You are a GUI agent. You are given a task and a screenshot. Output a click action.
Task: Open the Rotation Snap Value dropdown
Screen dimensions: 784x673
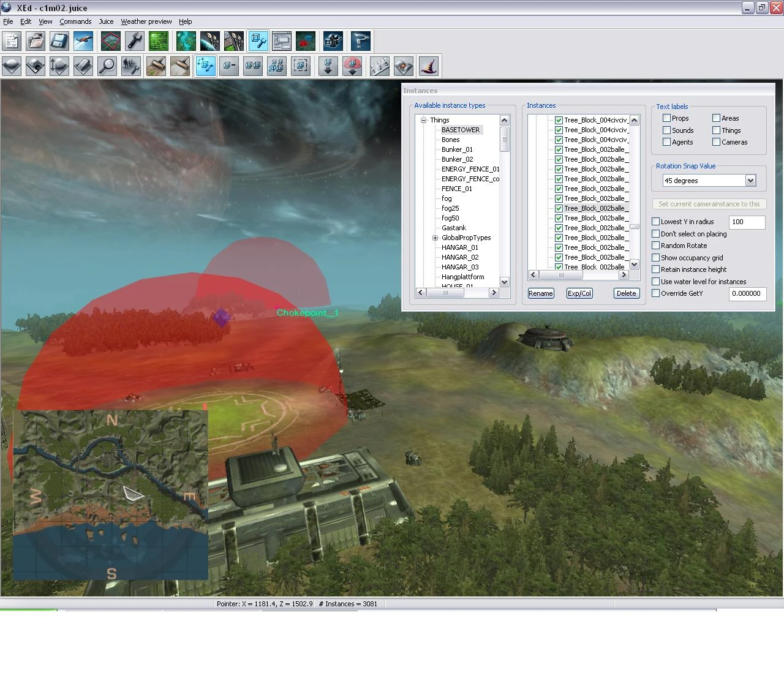[751, 180]
